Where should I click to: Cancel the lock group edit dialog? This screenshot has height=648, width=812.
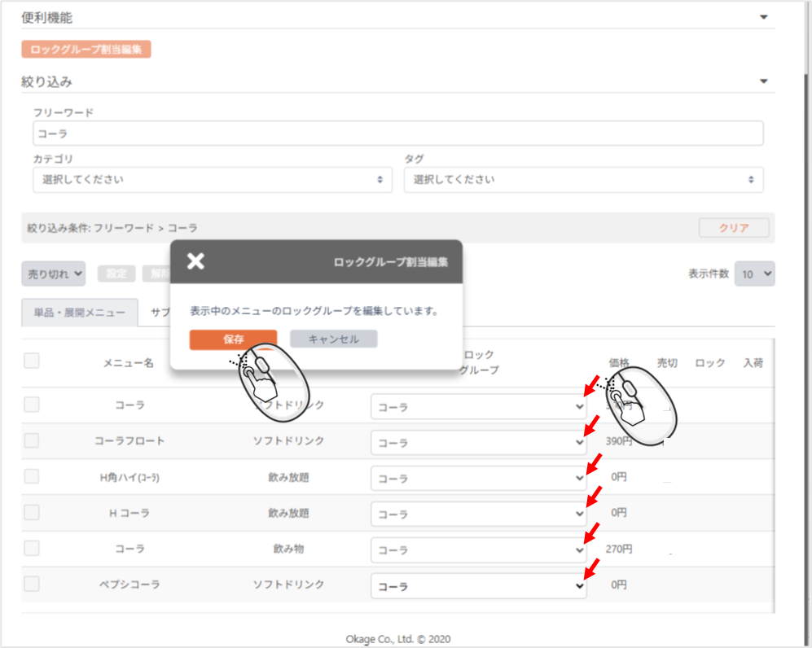coord(333,339)
